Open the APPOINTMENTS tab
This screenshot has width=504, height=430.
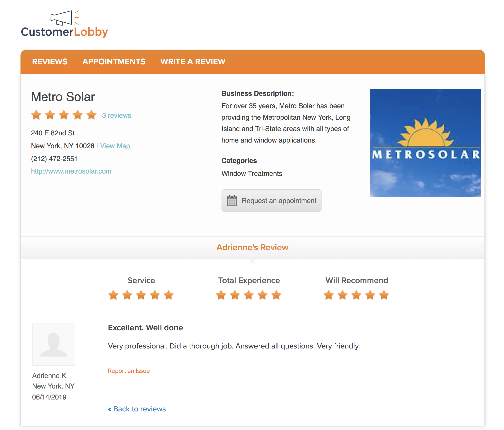tap(114, 61)
